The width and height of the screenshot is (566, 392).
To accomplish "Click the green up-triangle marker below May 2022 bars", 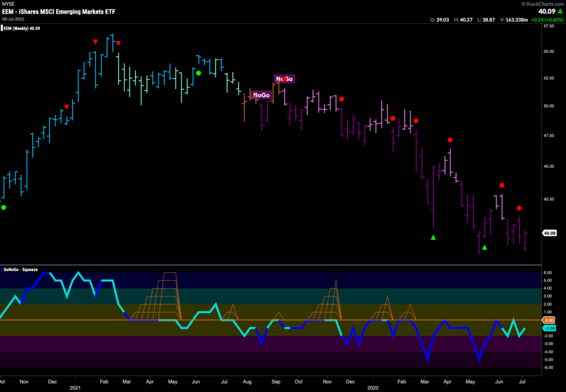I will (484, 247).
